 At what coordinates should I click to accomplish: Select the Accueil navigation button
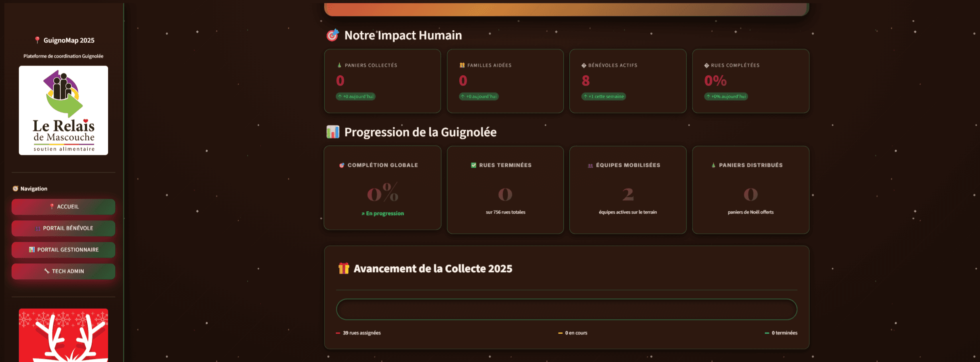coord(63,207)
